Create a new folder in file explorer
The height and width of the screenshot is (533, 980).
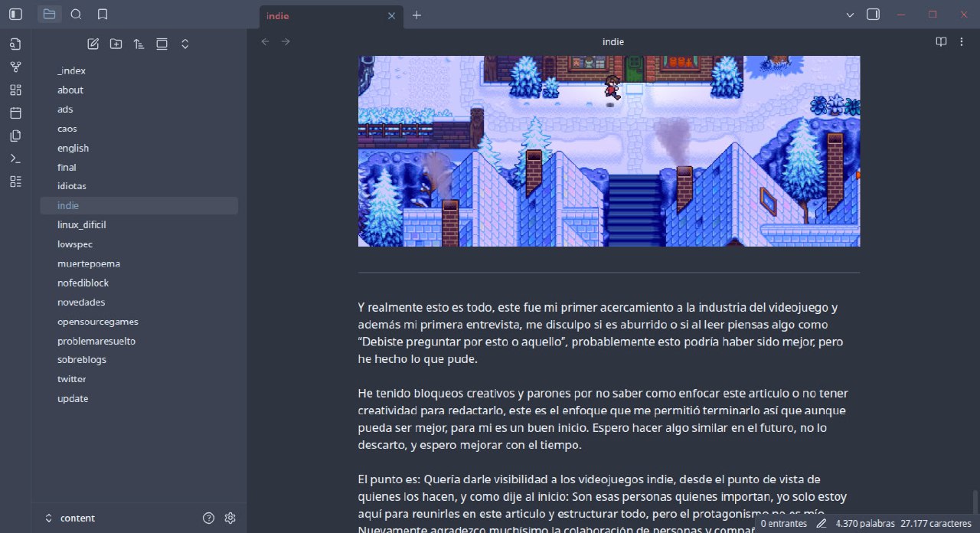pyautogui.click(x=116, y=44)
